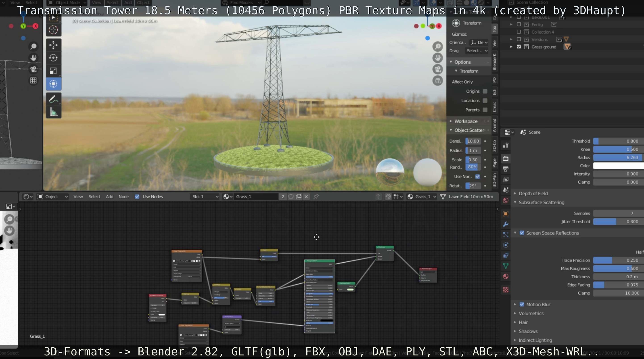Unlink the Grass_1 material with X button
Viewport: 644px width, 359px height.
coord(306,196)
